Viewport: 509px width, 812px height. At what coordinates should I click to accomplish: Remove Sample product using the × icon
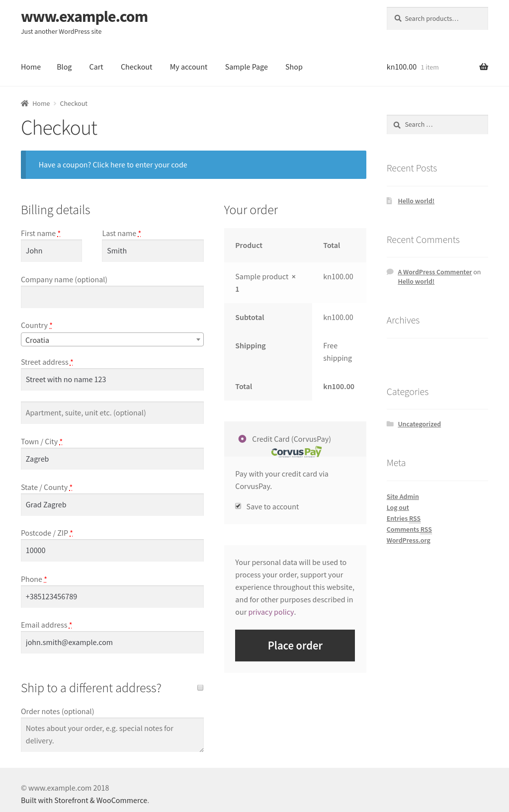(294, 277)
